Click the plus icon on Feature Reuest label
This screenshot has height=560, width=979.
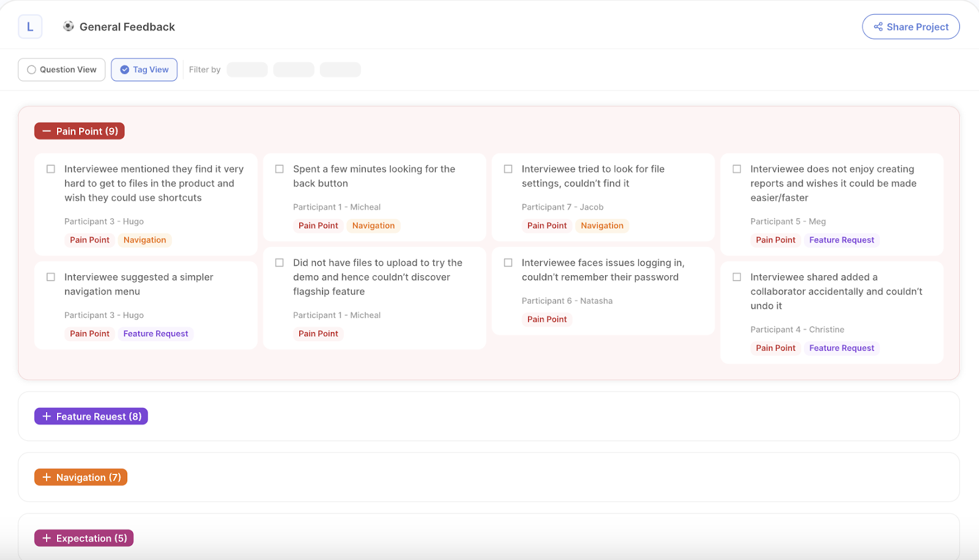46,416
